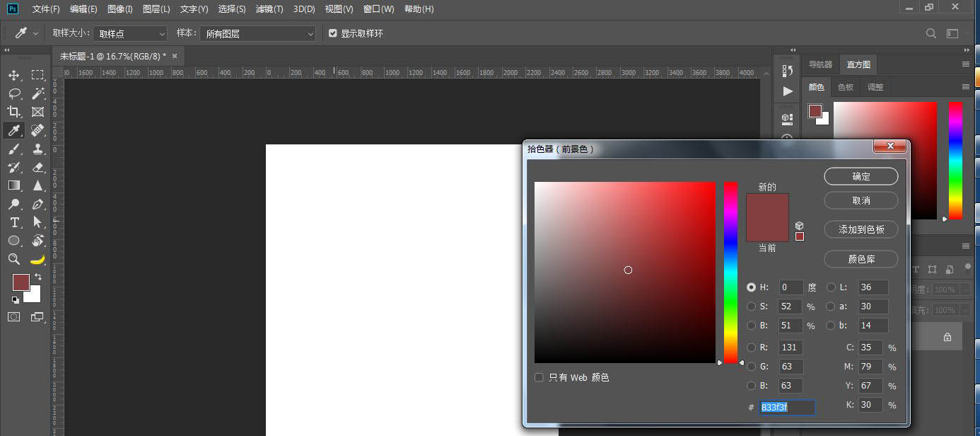Select the R red radio button
Image resolution: width=980 pixels, height=436 pixels.
click(x=751, y=348)
